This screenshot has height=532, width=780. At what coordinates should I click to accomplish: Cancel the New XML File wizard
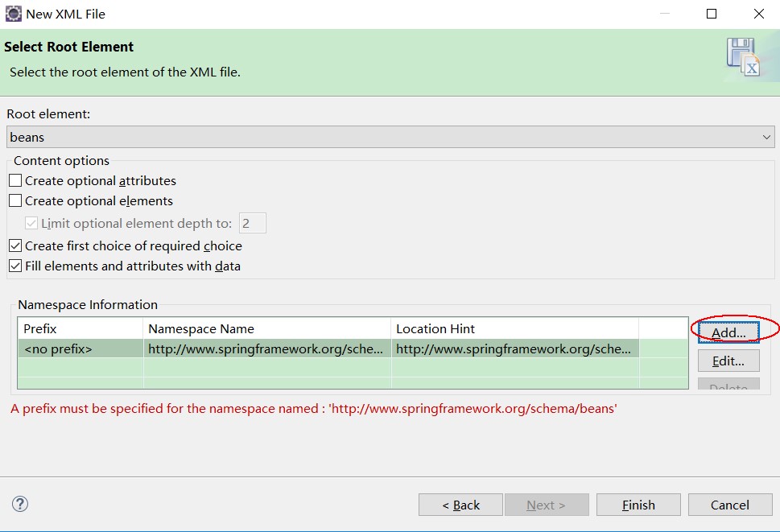coord(730,505)
